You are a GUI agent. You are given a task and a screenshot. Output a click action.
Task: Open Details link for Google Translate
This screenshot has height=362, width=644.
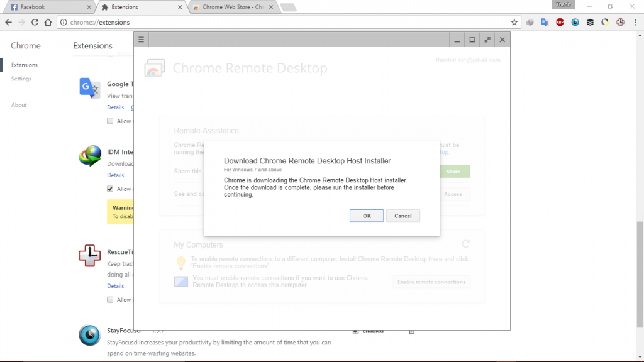click(x=116, y=107)
